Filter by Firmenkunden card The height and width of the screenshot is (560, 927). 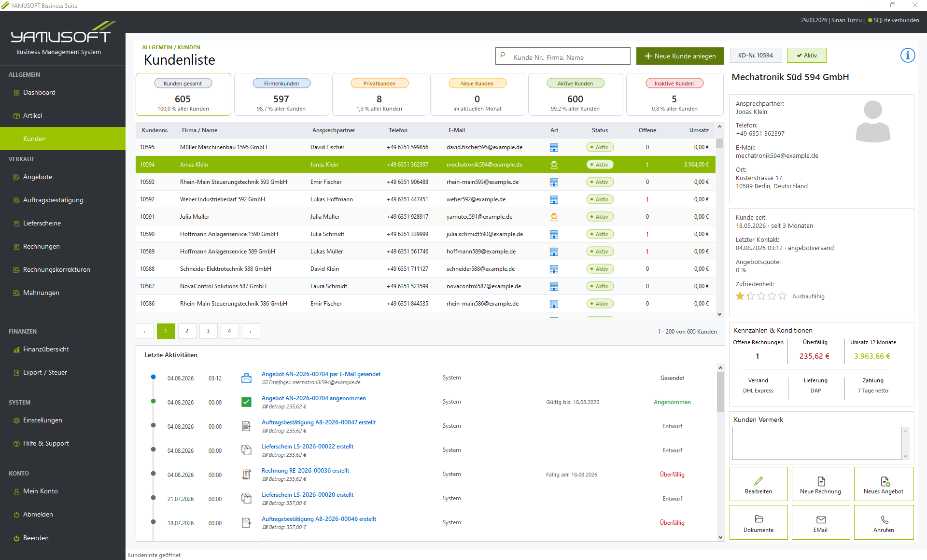(281, 94)
